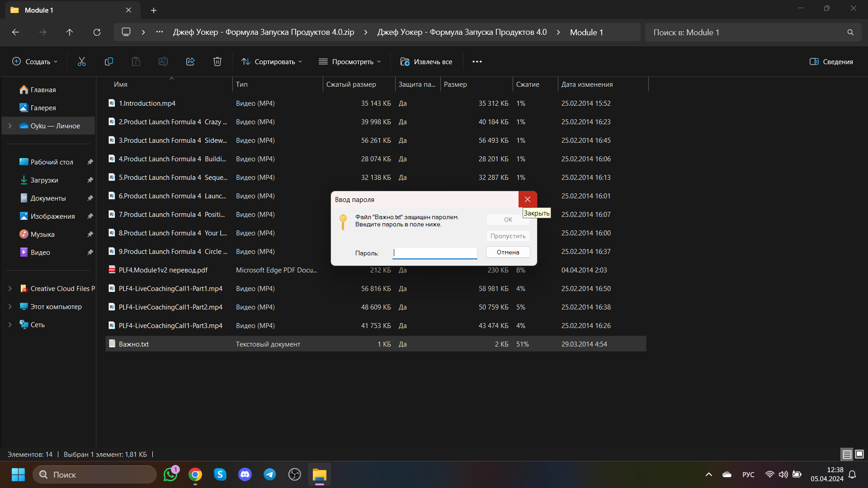
Task: Open Discord from the taskbar
Action: [245, 474]
